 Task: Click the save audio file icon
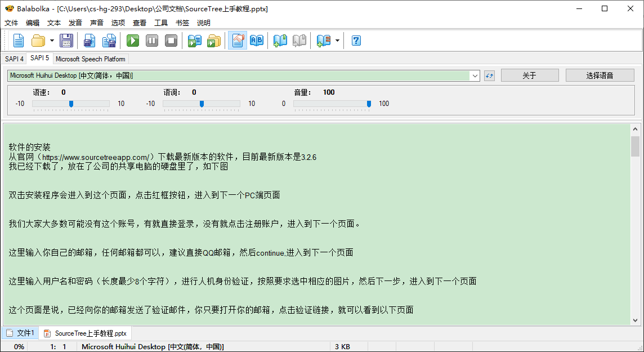(89, 41)
